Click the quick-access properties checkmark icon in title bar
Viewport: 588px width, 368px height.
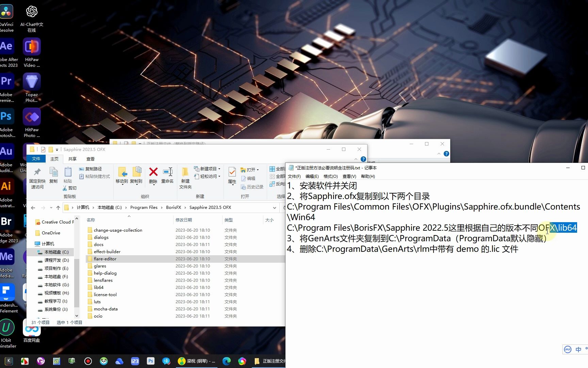(43, 150)
